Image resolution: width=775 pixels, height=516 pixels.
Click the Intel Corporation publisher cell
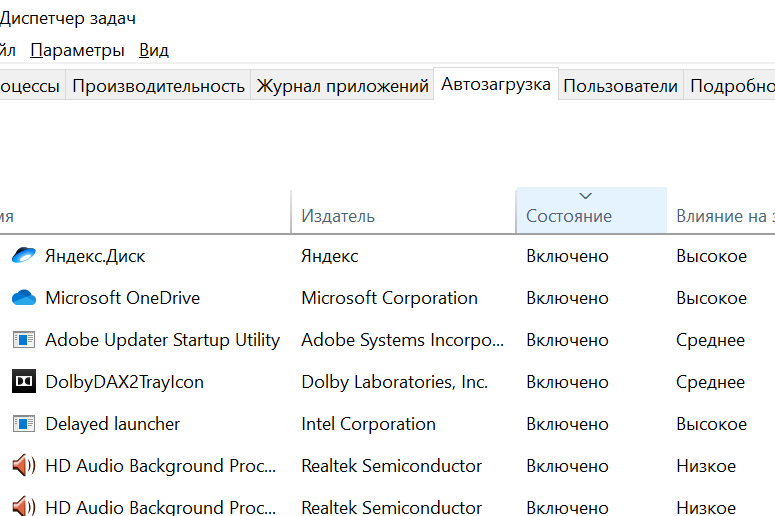click(368, 424)
